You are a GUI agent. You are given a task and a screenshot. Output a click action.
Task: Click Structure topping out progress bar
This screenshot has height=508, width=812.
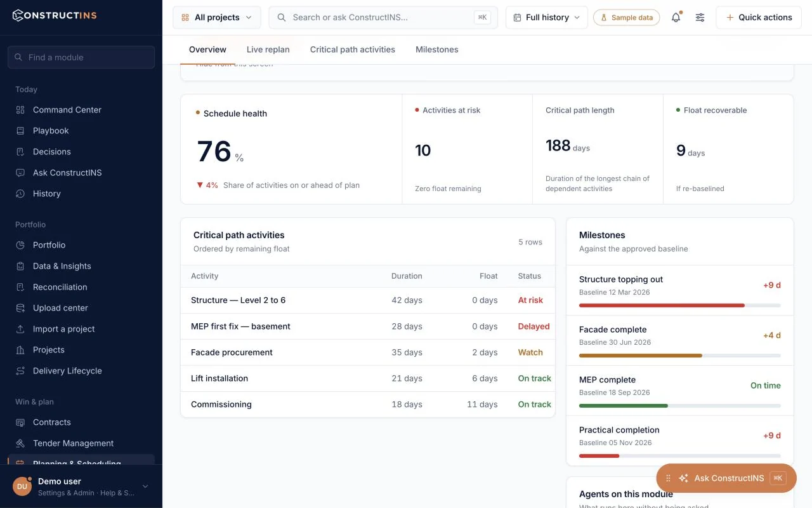680,305
